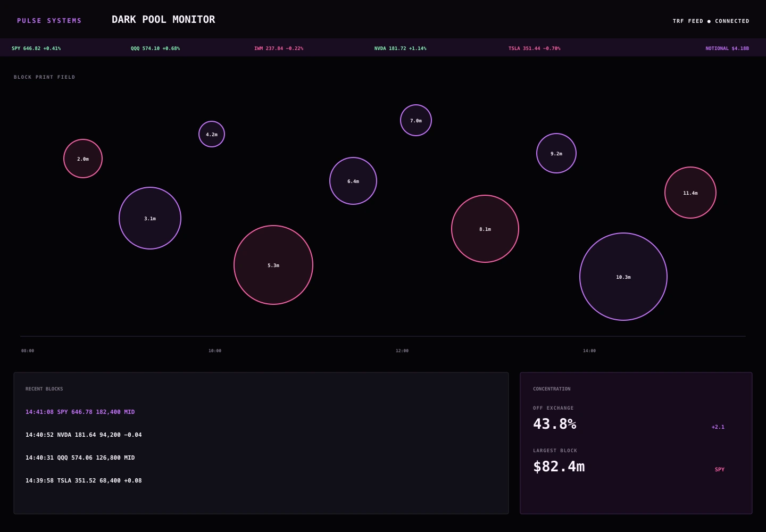Select the 7.0m block bubble

(416, 120)
